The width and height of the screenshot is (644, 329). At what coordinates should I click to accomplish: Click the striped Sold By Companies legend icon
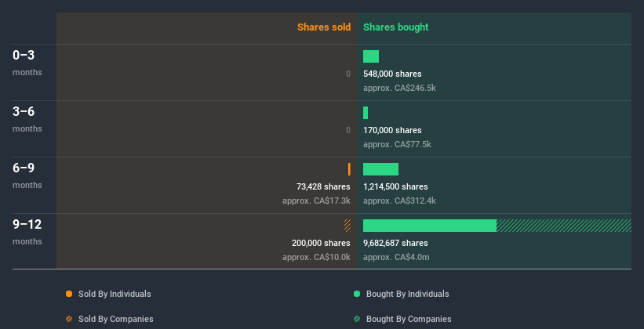(x=69, y=319)
